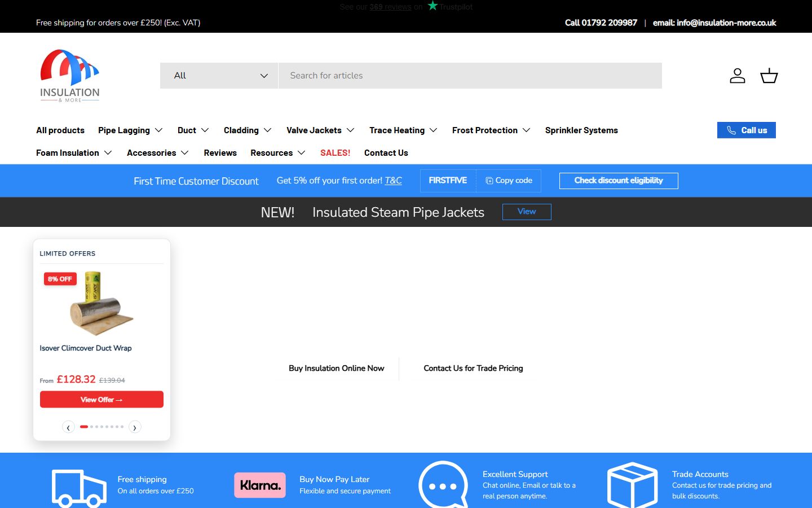Click the Insulation & More logo
This screenshot has height=508, width=812.
[x=70, y=76]
